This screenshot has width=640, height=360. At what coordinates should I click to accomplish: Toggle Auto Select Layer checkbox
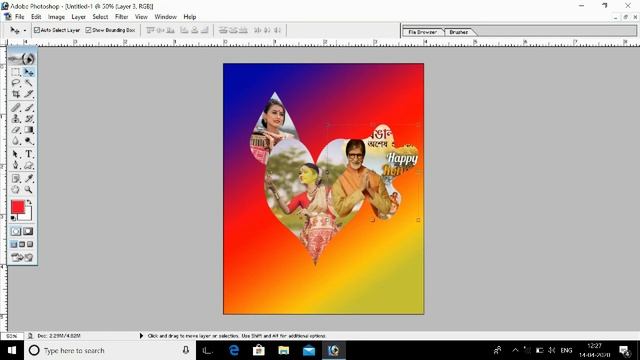(x=37, y=30)
